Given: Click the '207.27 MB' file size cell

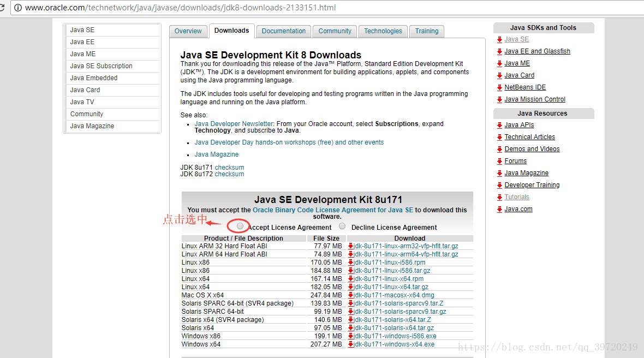Looking at the screenshot, I should (326, 344).
